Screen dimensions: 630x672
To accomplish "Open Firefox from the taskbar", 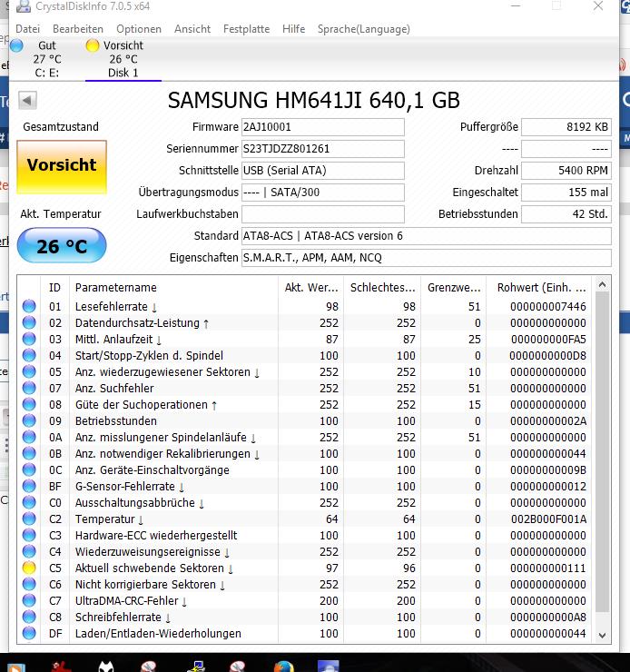I will [x=284, y=667].
